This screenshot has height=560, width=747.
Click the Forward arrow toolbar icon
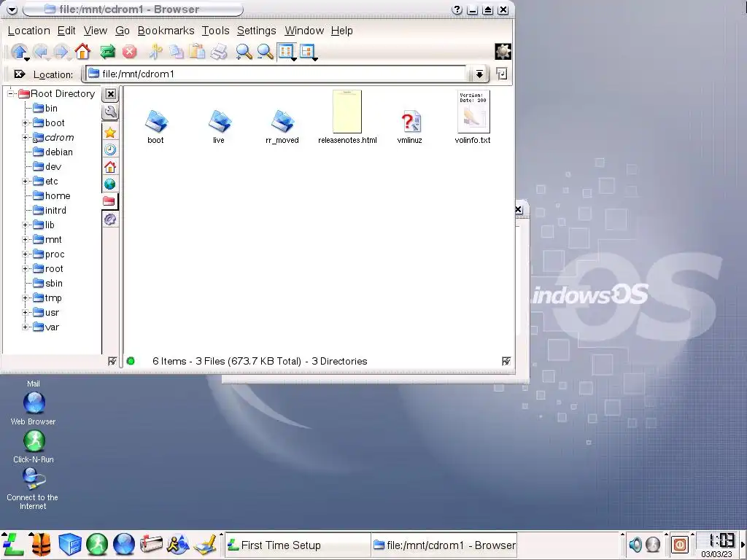click(x=61, y=52)
